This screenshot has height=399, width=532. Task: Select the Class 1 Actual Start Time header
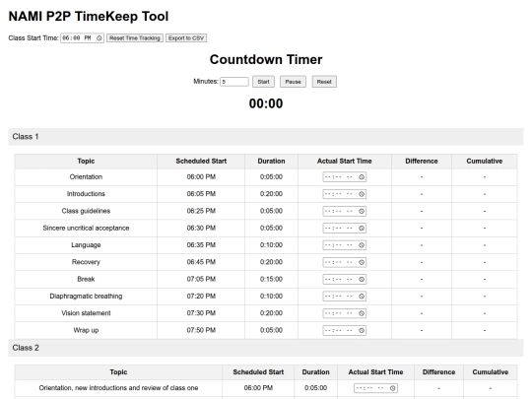[x=345, y=162]
